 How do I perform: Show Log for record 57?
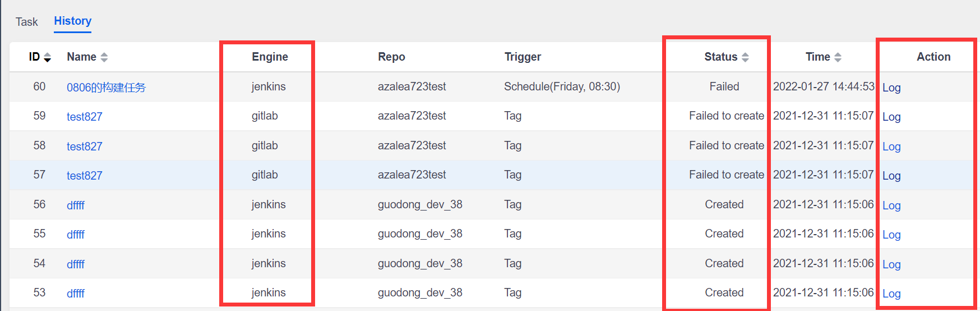pos(891,176)
